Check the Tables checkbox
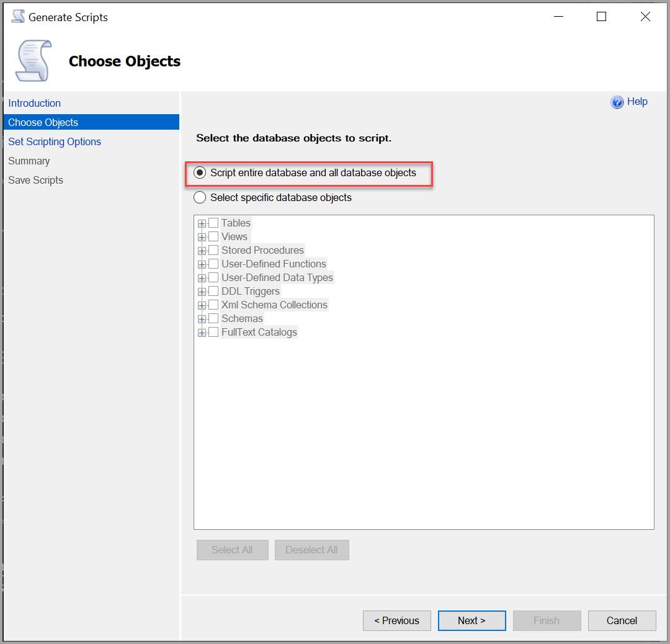 [213, 223]
